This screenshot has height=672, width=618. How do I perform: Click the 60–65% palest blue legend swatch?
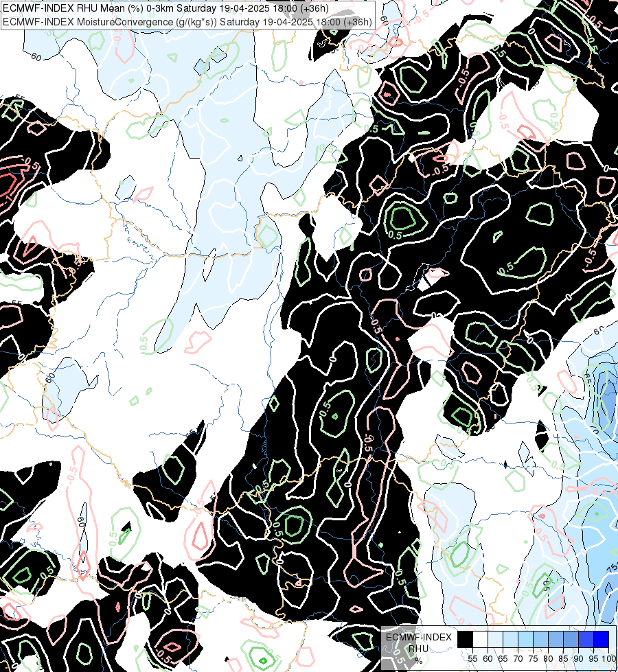[495, 639]
